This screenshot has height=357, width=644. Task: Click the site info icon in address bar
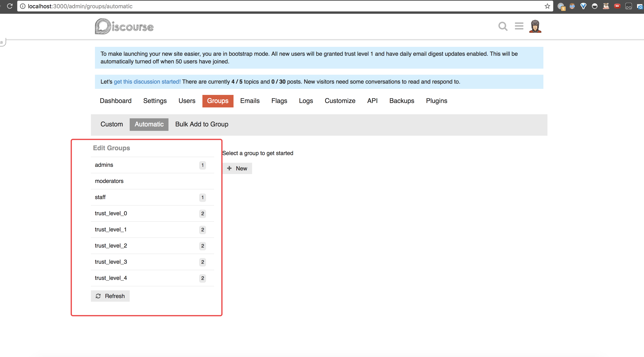(23, 6)
